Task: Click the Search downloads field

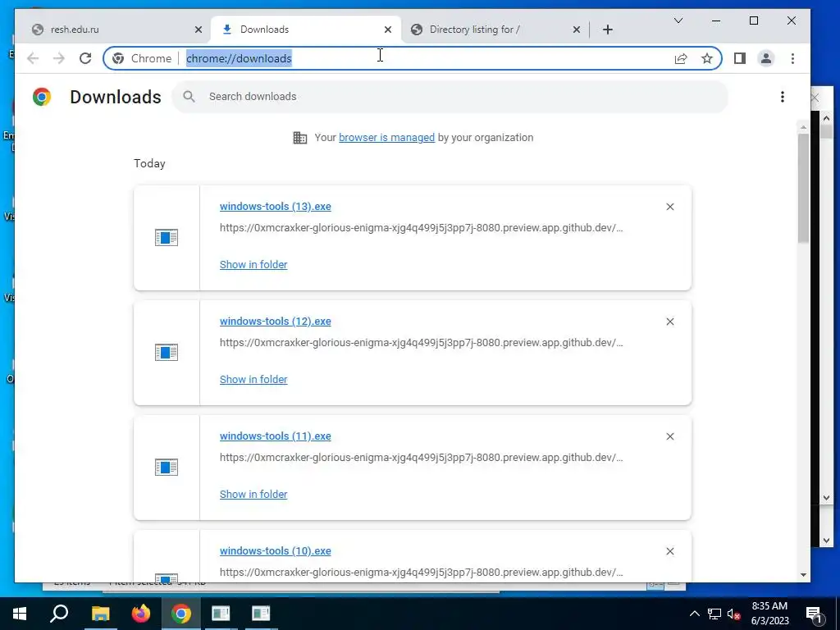Action: (450, 97)
